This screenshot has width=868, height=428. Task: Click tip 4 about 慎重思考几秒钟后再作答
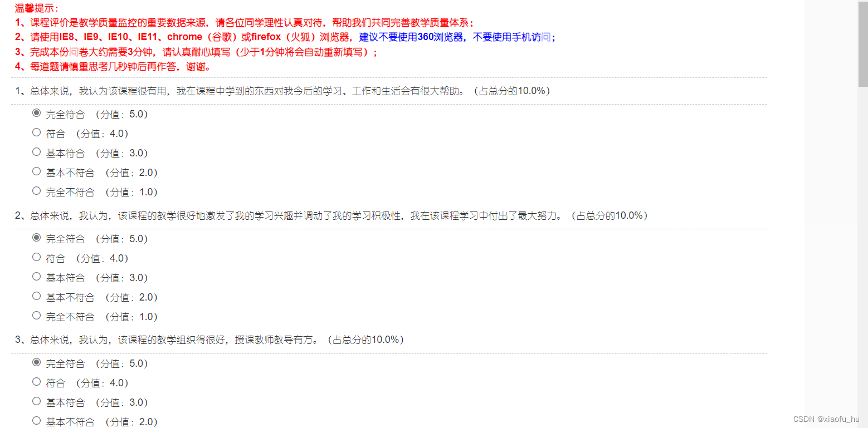pos(113,67)
